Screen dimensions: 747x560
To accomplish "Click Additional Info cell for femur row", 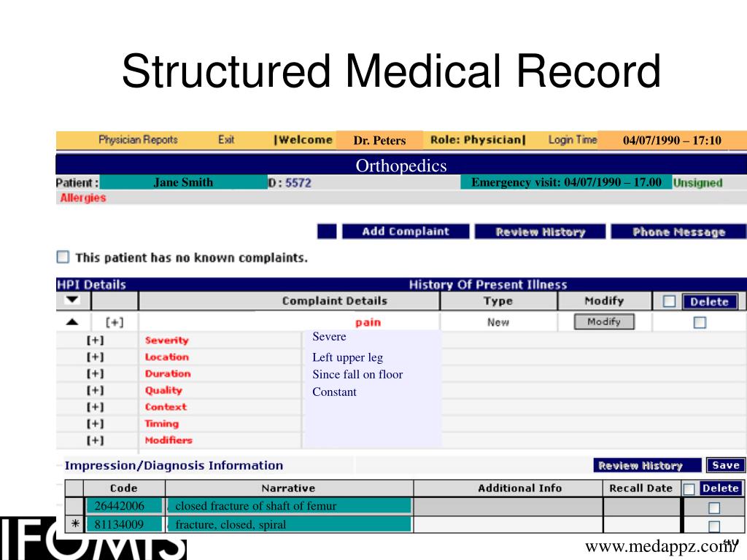I will coord(508,506).
